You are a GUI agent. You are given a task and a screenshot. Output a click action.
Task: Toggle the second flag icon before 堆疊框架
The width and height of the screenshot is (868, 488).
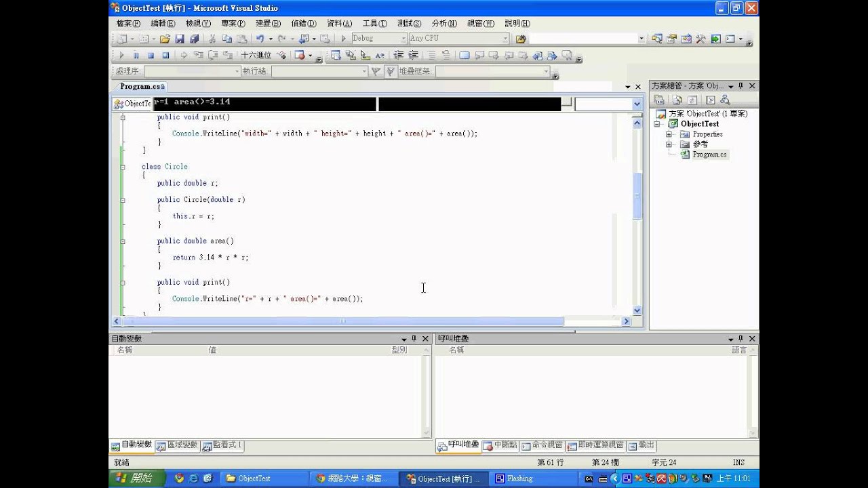(x=391, y=71)
